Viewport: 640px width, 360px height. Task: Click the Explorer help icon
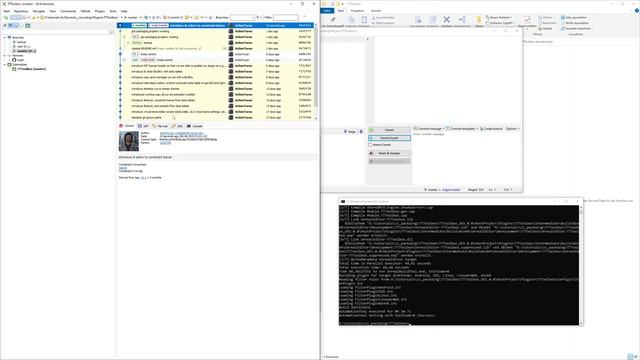(637, 11)
